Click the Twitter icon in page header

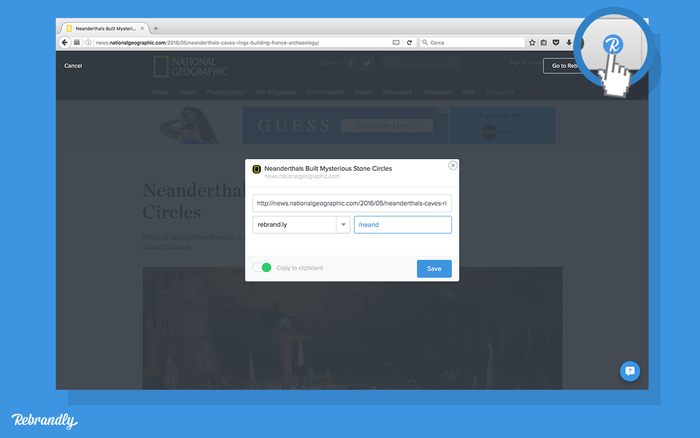coord(367,63)
